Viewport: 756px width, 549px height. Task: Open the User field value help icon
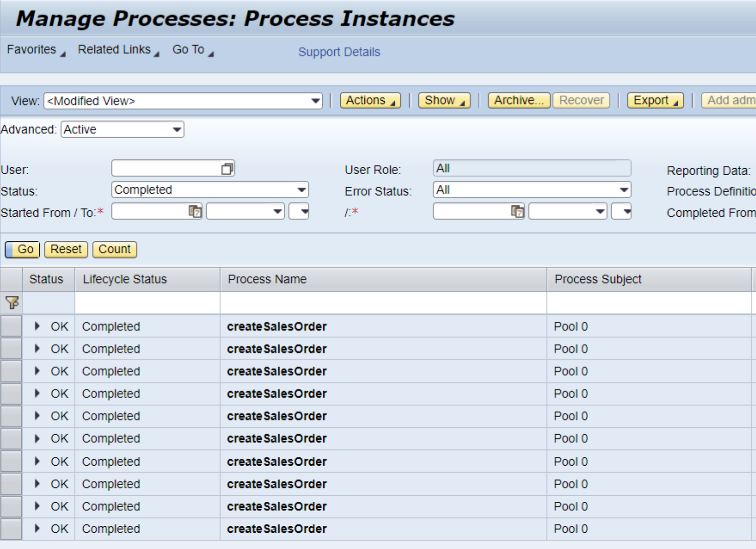point(227,169)
